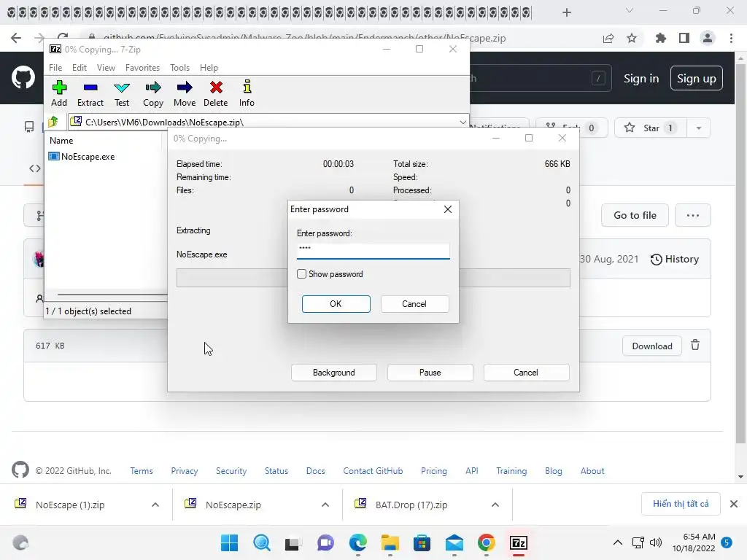Open Contact GitHub footer link
Screen dimensions: 747x560
373,471
